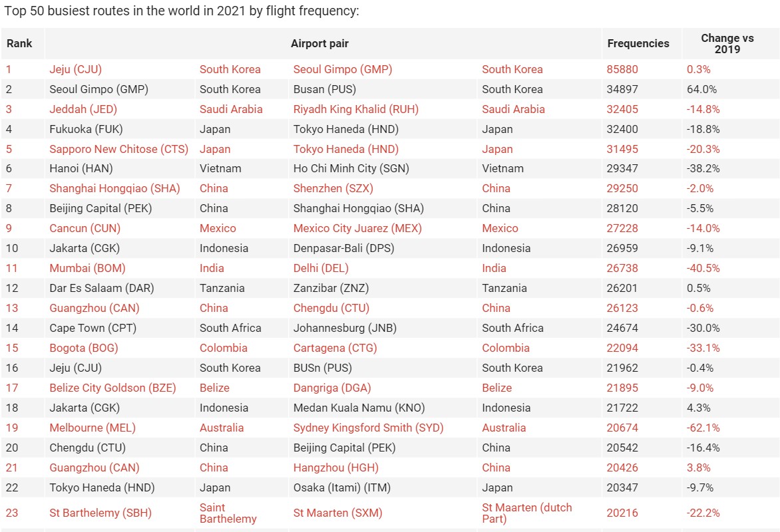Click the 64.0% change value
The image size is (780, 532).
point(701,89)
